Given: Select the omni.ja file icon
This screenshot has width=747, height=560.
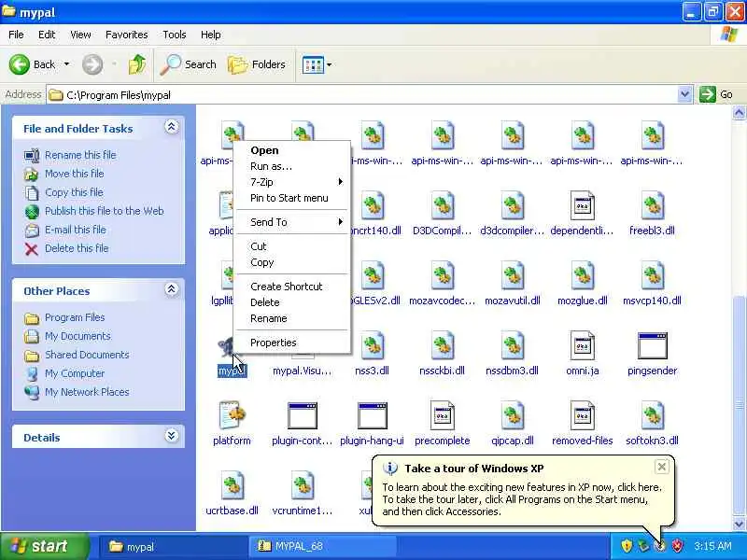Looking at the screenshot, I should 582,346.
